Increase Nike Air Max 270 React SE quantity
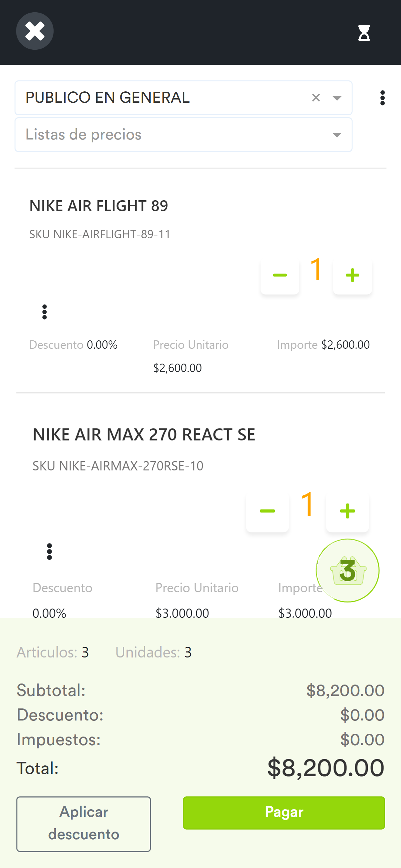Image resolution: width=401 pixels, height=868 pixels. [x=347, y=511]
